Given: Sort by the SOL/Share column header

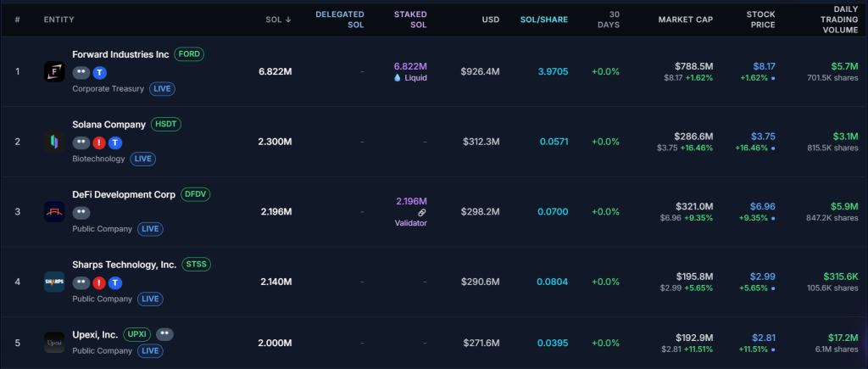Looking at the screenshot, I should click(x=543, y=20).
